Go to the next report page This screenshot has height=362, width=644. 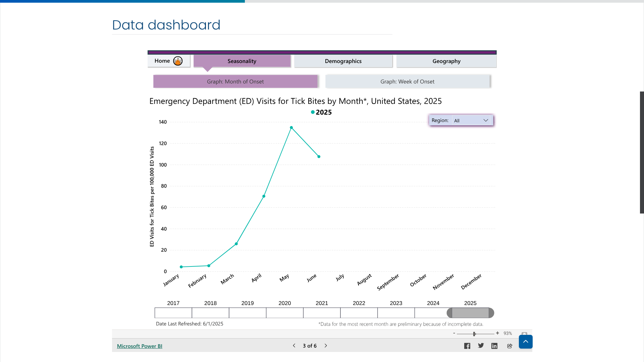coord(326,346)
